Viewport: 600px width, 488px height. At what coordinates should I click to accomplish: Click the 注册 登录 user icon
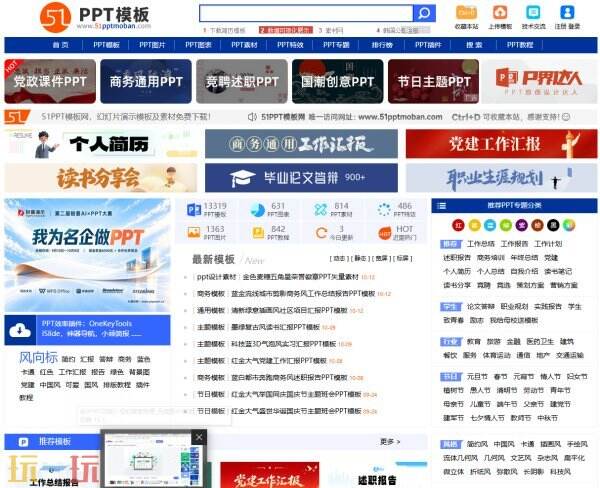(x=567, y=12)
